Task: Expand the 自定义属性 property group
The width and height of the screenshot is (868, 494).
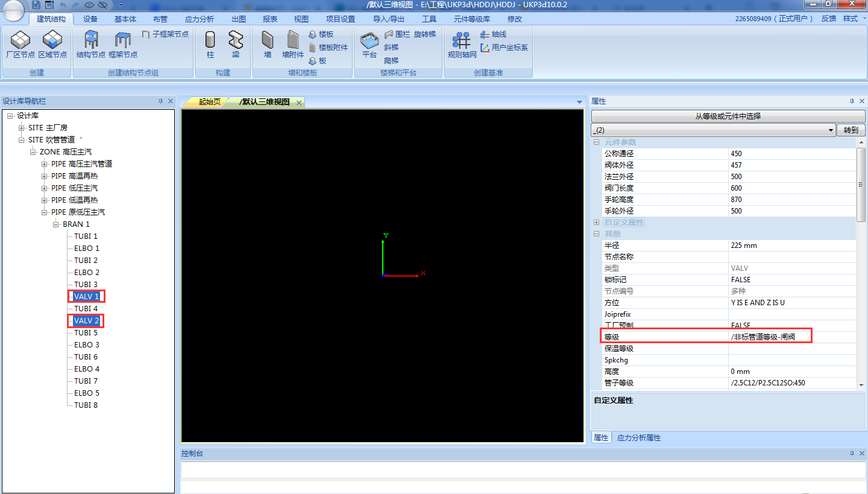Action: click(x=596, y=223)
